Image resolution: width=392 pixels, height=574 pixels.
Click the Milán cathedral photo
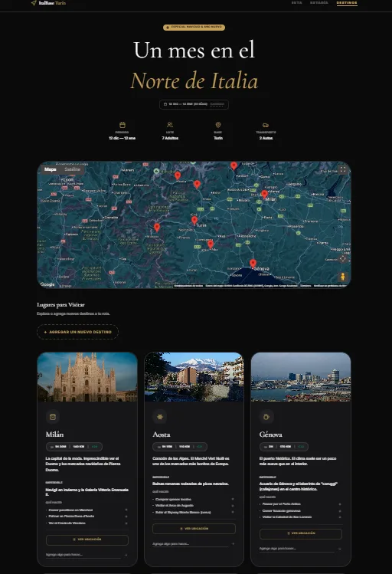87,377
